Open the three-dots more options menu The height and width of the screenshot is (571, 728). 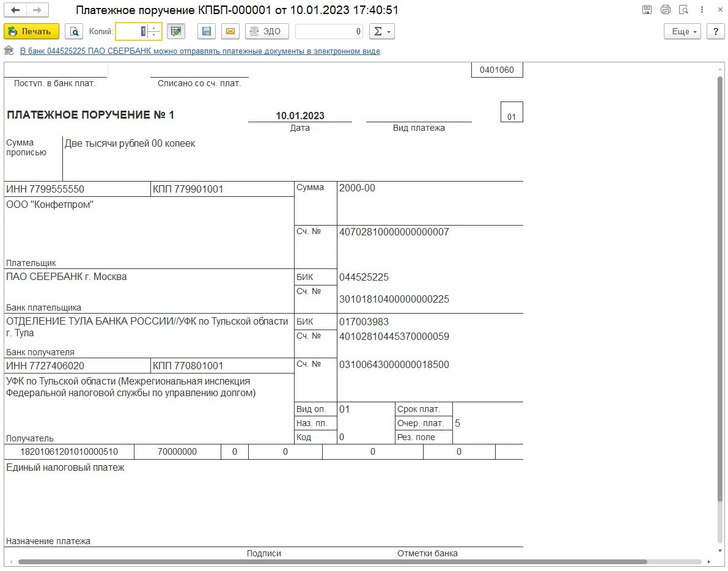point(702,10)
